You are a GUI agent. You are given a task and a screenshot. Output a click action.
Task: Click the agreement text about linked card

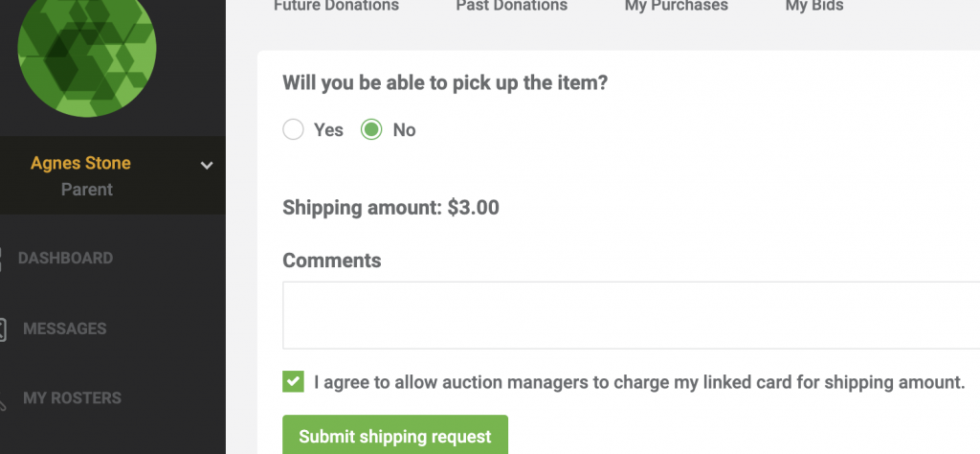(x=640, y=382)
